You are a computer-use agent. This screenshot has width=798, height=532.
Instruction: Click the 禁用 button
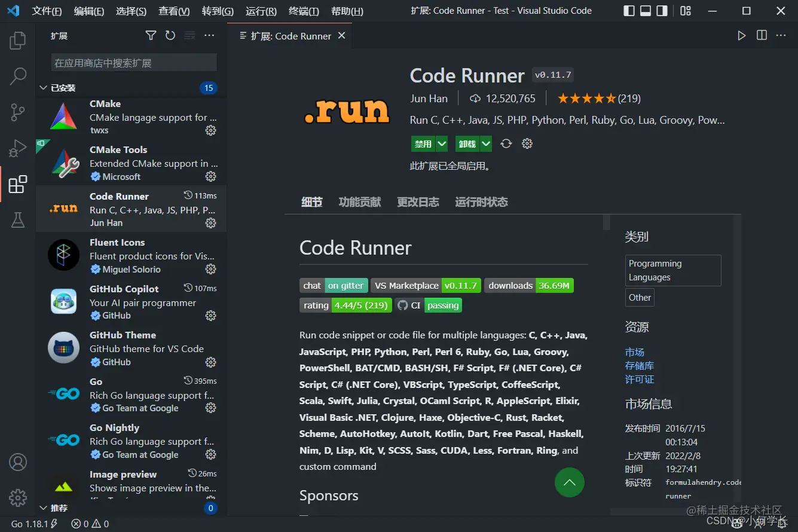(423, 143)
